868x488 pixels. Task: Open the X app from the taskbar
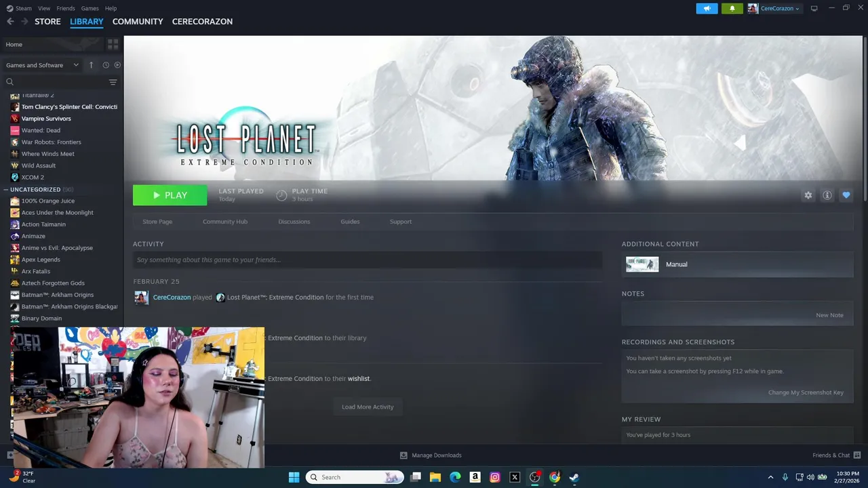[x=515, y=477]
